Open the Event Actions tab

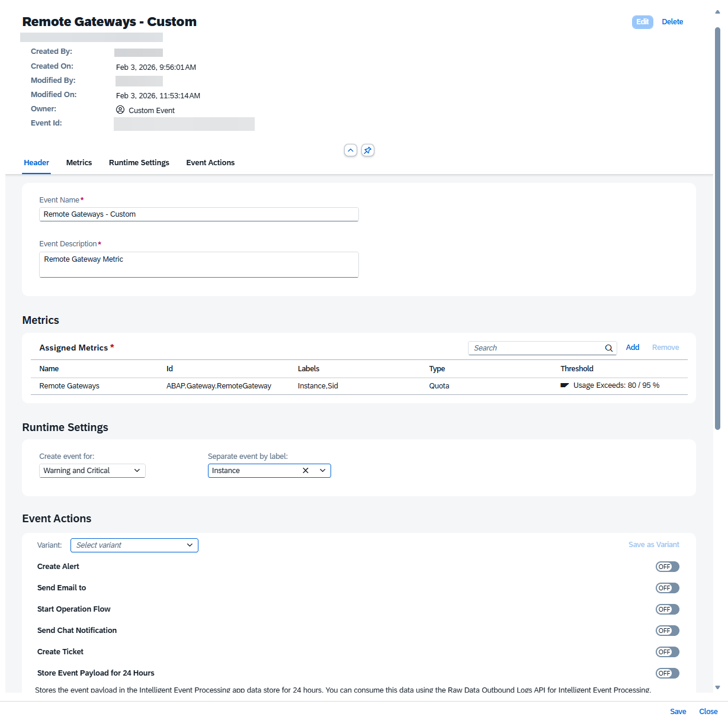210,163
